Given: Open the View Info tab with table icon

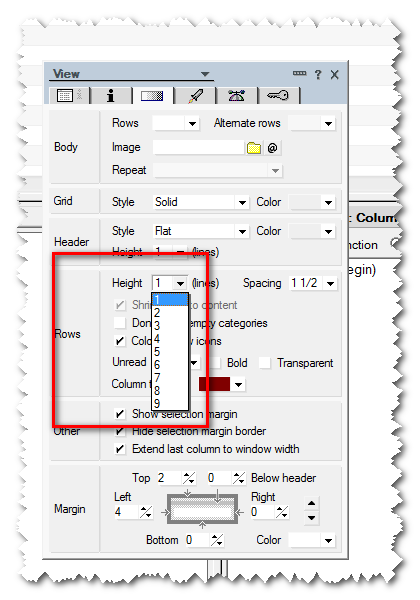Looking at the screenshot, I should [69, 95].
